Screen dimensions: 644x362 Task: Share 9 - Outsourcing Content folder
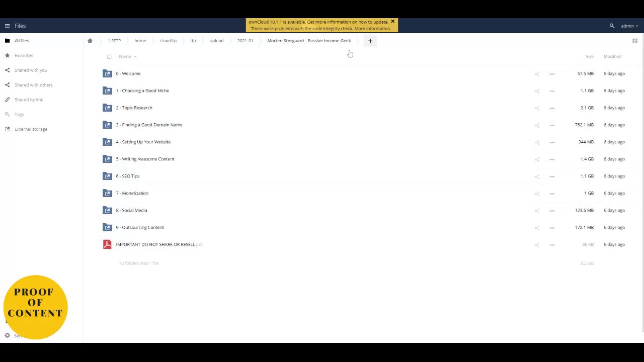(537, 228)
